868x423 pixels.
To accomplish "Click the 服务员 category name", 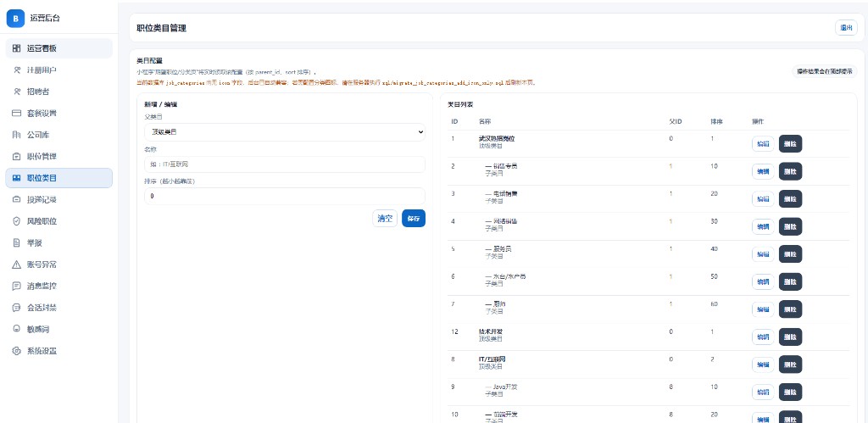I will pos(502,249).
